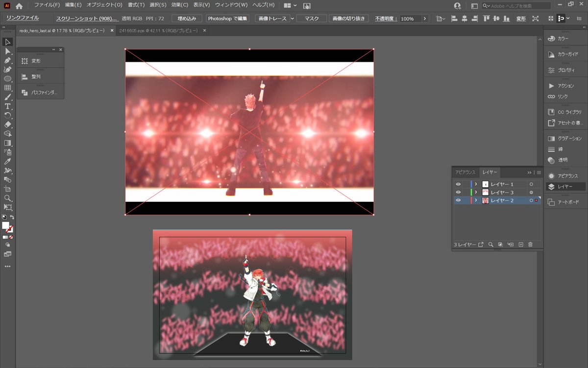The image size is (588, 368).
Task: Collapse Layers panel with double arrows
Action: point(529,172)
